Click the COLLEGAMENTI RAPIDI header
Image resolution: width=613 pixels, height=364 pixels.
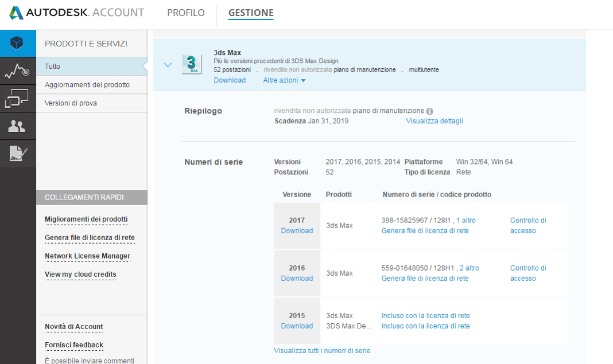point(92,198)
